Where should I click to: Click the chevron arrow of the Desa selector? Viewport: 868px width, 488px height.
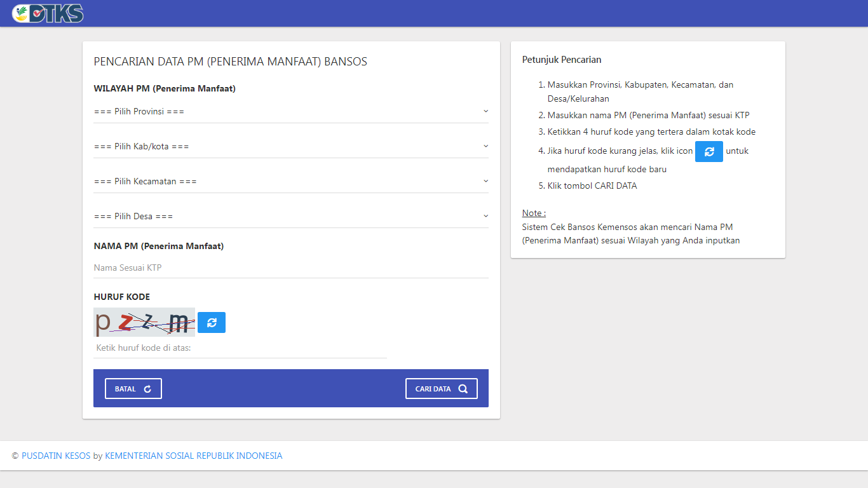tap(485, 216)
